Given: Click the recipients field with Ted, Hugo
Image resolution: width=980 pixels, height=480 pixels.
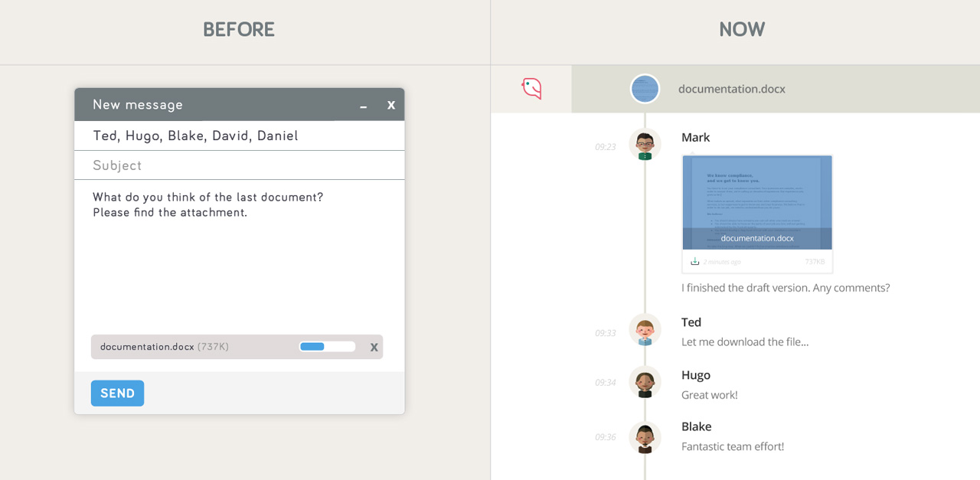Looking at the screenshot, I should click(x=239, y=136).
